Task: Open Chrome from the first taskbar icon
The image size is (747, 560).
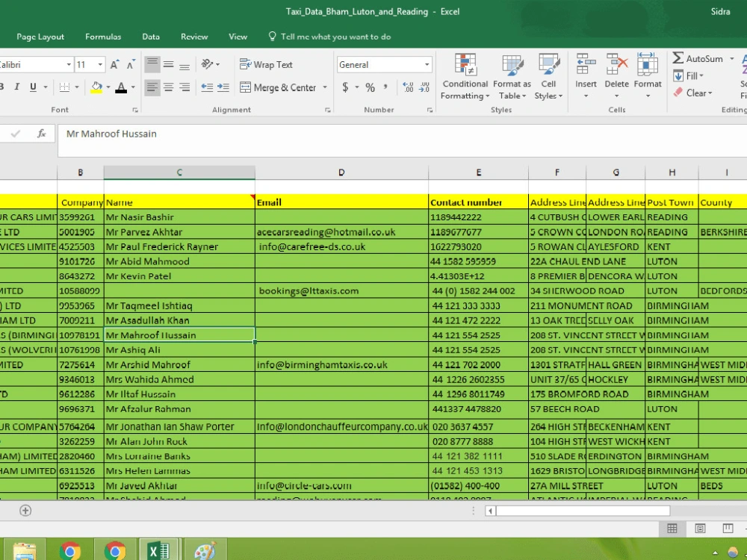Action: tap(70, 550)
